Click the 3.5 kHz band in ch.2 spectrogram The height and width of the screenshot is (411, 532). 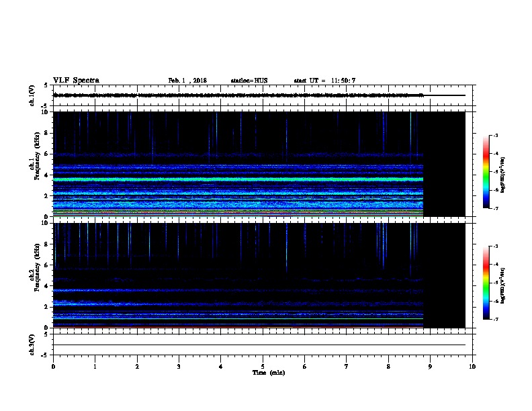[238, 291]
